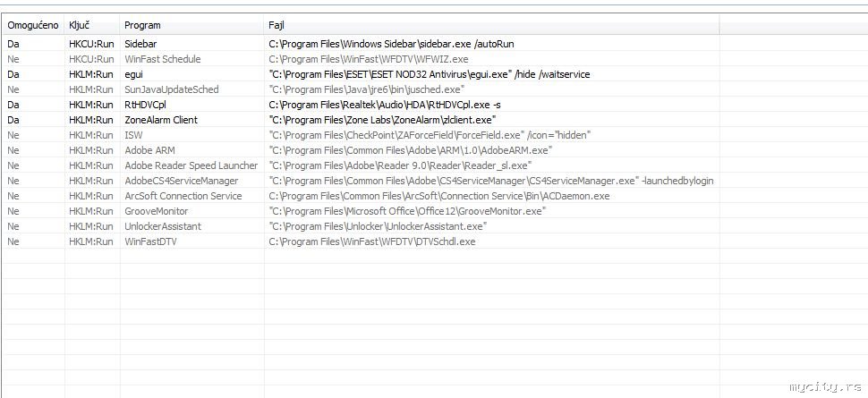The height and width of the screenshot is (398, 868).
Task: Select the Adobe ARM program entry
Action: coord(150,150)
